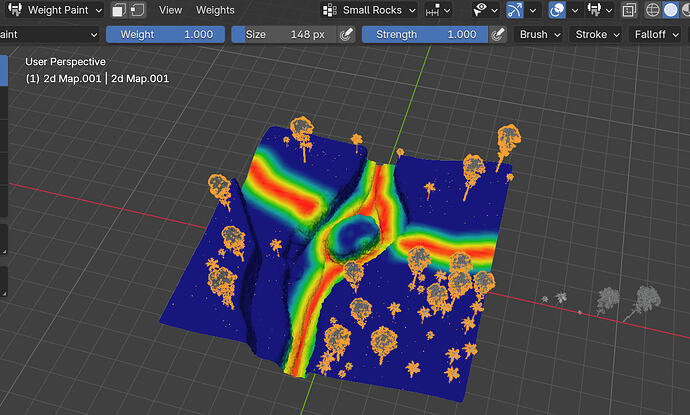The image size is (690, 415).
Task: Click the brush Size field
Action: (x=285, y=34)
